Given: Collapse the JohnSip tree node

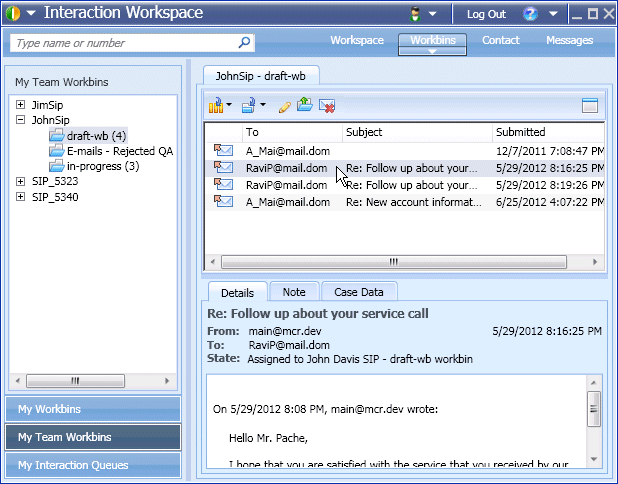Looking at the screenshot, I should pos(21,120).
